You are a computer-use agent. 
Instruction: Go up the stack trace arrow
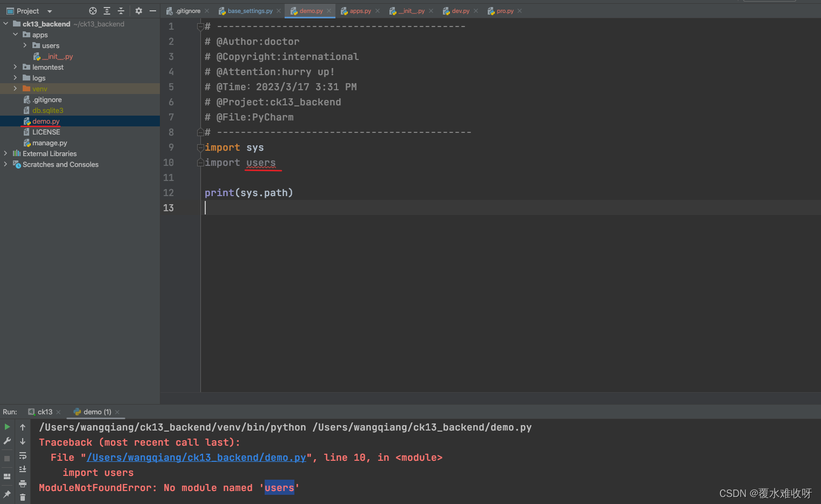[x=23, y=427]
